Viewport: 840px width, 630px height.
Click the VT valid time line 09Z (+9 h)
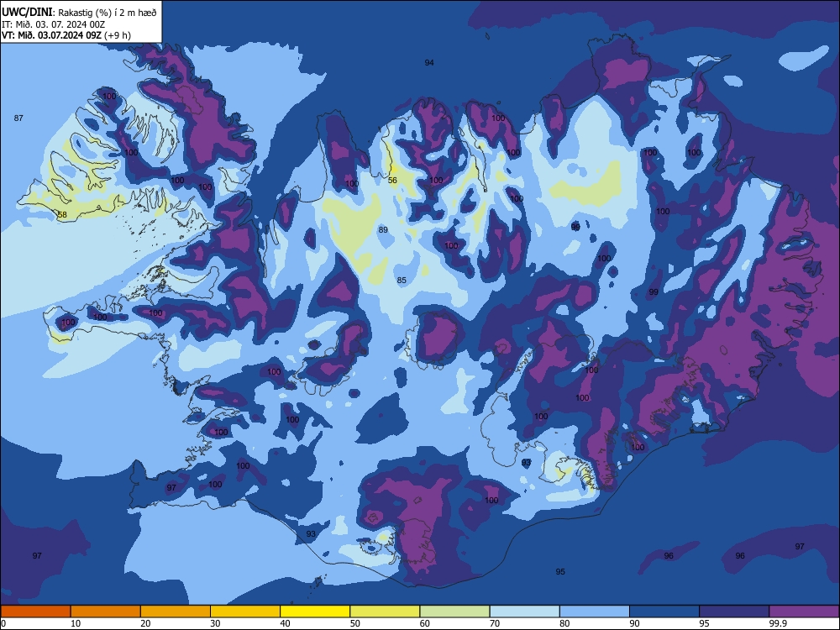pos(66,35)
